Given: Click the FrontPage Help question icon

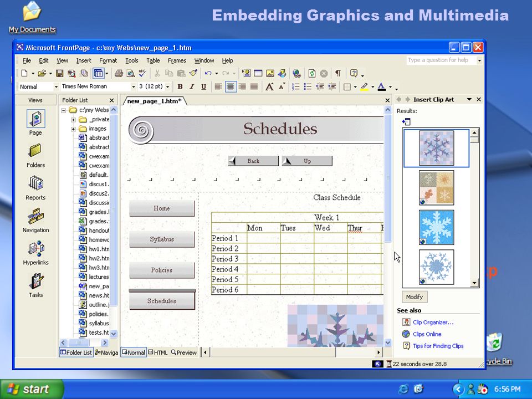Looking at the screenshot, I should coord(354,73).
